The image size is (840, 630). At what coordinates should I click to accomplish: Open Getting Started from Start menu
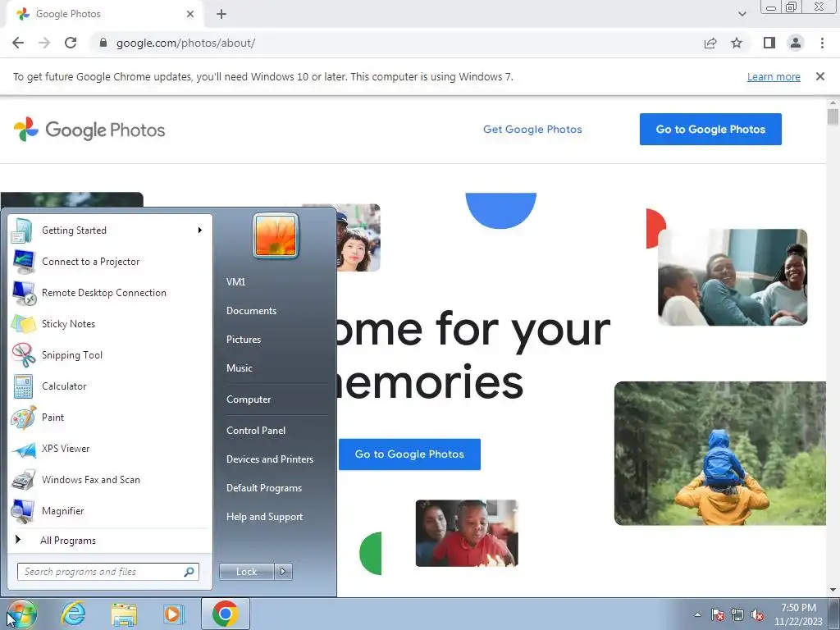[x=109, y=231]
